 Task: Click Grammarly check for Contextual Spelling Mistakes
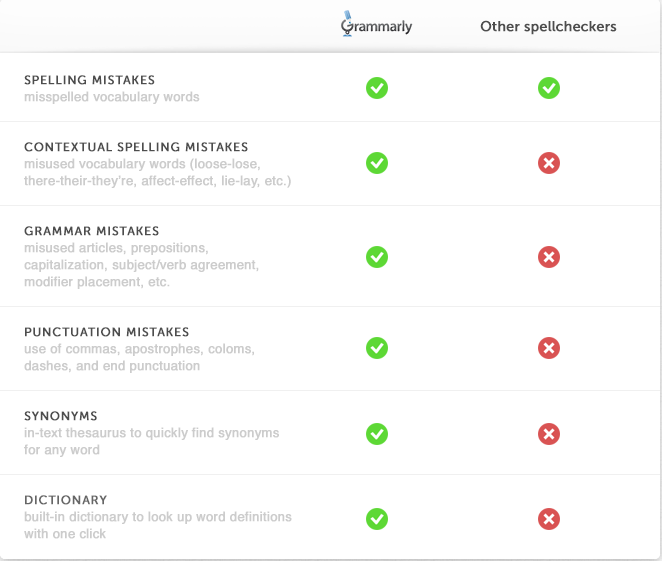[377, 163]
